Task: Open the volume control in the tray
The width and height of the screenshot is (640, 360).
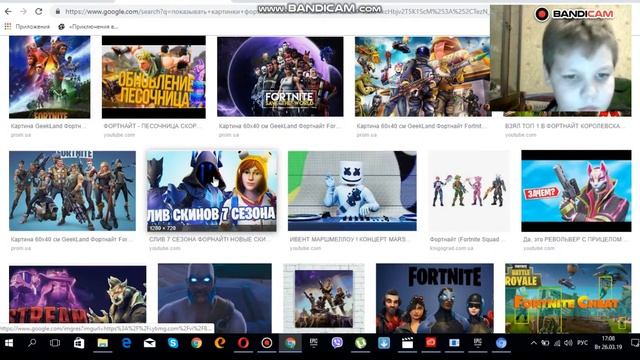Action: point(568,343)
